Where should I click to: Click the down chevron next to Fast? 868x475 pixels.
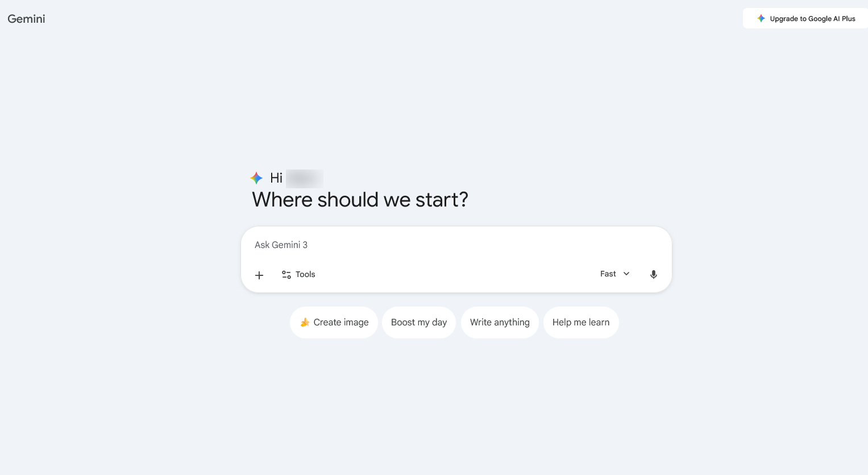point(626,274)
